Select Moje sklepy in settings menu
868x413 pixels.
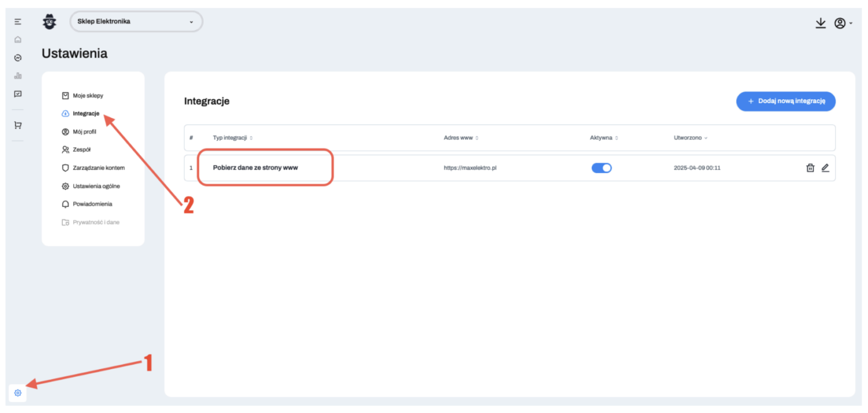[x=88, y=96]
